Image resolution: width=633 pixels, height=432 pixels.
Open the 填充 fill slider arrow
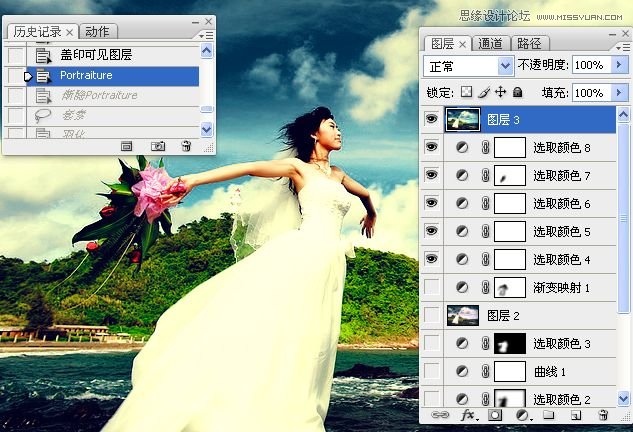[620, 92]
